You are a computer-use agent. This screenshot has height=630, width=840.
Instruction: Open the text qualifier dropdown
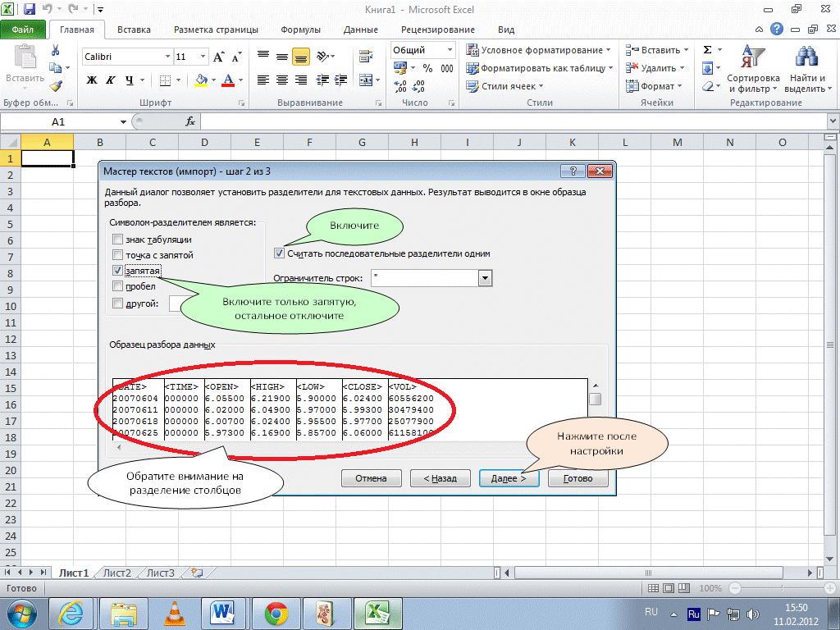coord(485,278)
